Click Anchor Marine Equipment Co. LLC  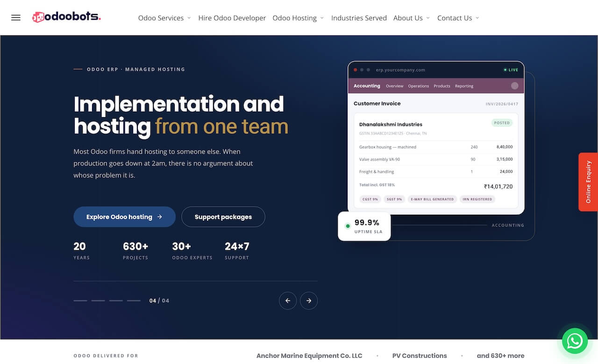[309, 356]
